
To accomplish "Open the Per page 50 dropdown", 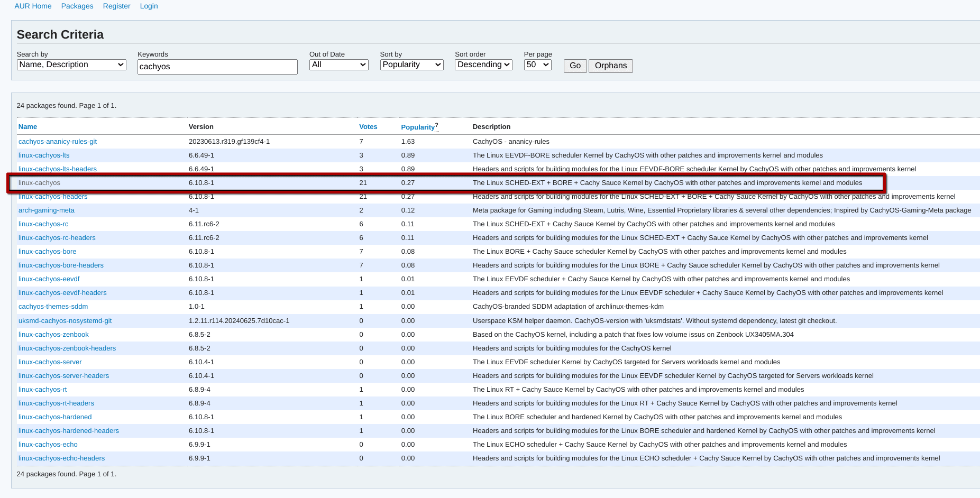I will (537, 64).
